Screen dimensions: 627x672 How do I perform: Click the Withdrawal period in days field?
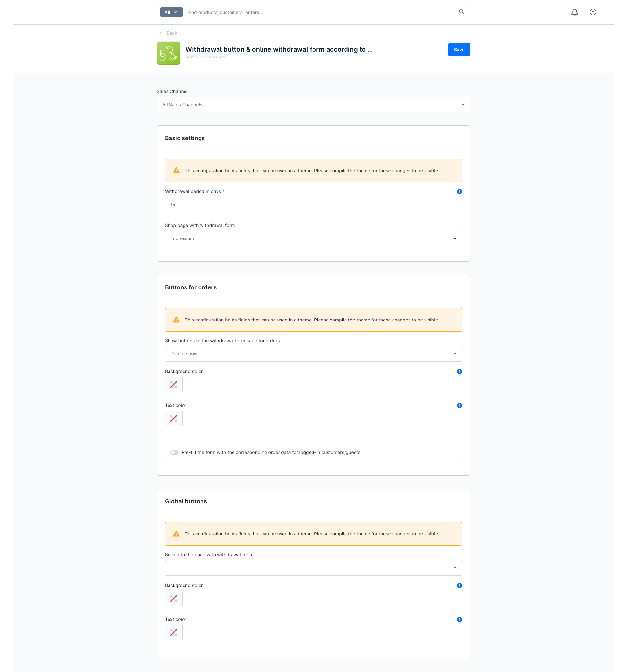(313, 205)
